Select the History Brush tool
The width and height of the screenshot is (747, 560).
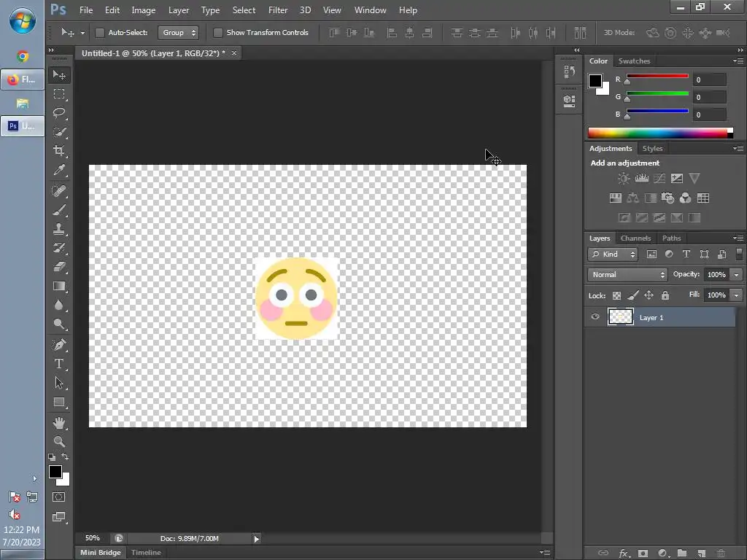(x=59, y=248)
